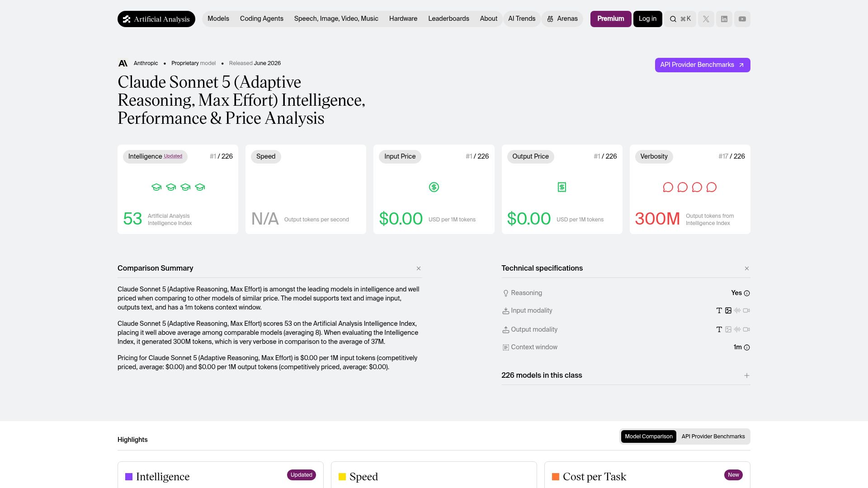Open the Hardware menu

click(x=403, y=19)
